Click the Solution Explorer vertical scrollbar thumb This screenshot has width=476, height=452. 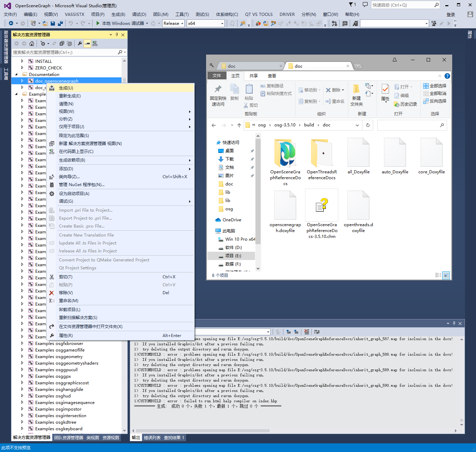pos(124,81)
